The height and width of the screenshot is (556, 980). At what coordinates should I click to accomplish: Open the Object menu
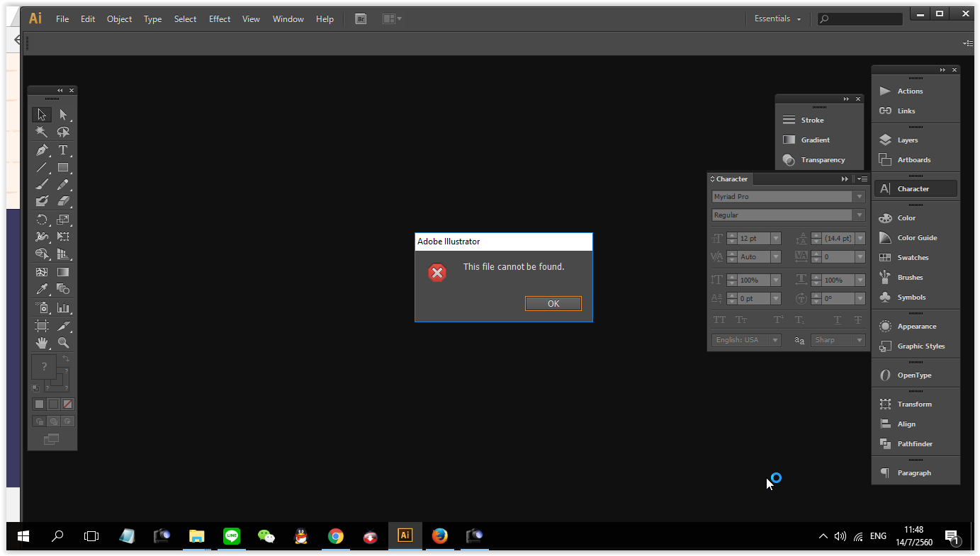tap(119, 19)
